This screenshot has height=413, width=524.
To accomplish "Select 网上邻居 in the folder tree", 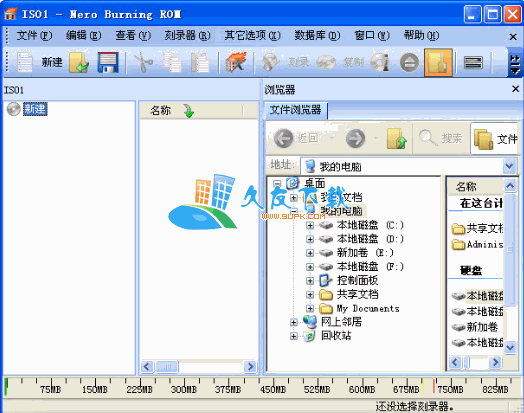I will tap(341, 322).
